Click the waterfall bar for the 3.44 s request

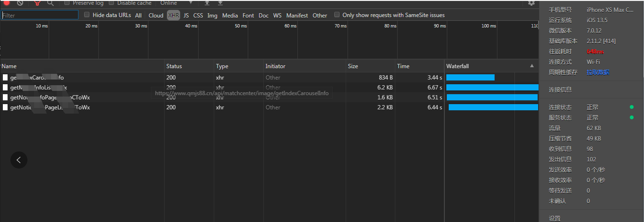pyautogui.click(x=470, y=78)
